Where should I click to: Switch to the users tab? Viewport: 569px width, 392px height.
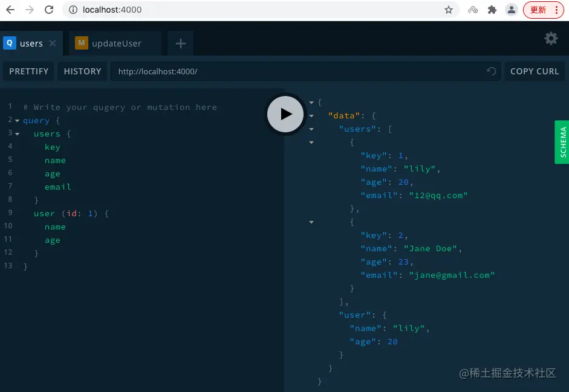(31, 43)
